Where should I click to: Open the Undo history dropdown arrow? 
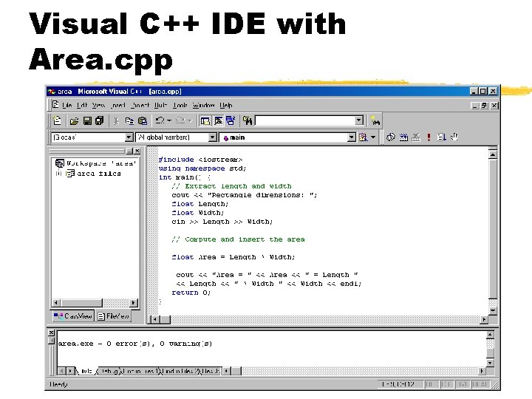[169, 120]
